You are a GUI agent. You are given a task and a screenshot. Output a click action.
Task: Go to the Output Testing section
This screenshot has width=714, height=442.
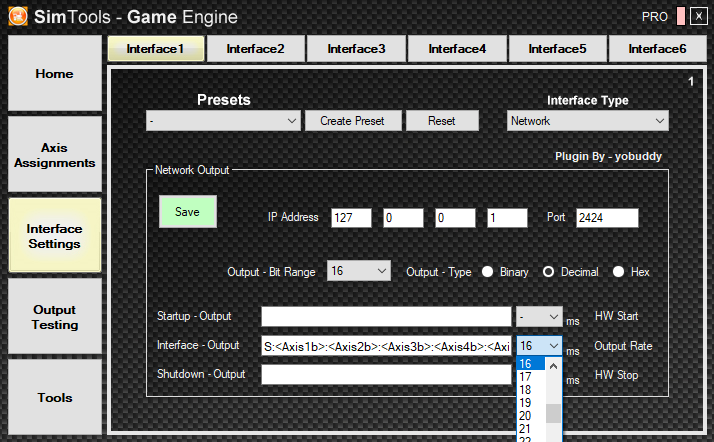(55, 317)
